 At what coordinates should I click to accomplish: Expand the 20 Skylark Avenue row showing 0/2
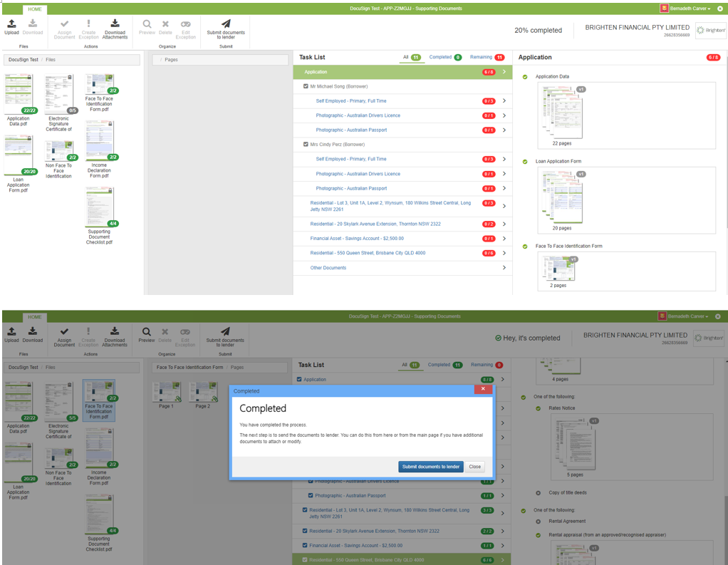504,224
